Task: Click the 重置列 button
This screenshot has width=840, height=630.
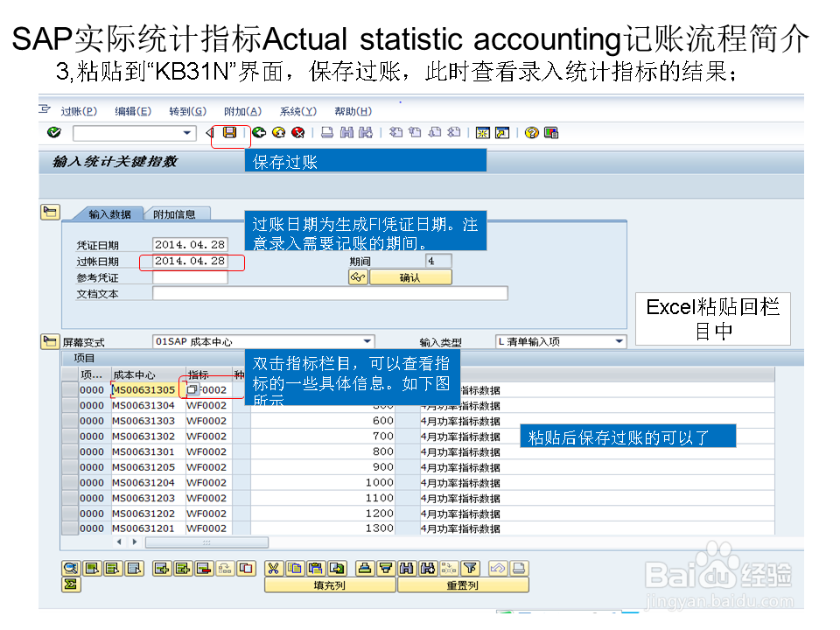Action: click(x=462, y=585)
